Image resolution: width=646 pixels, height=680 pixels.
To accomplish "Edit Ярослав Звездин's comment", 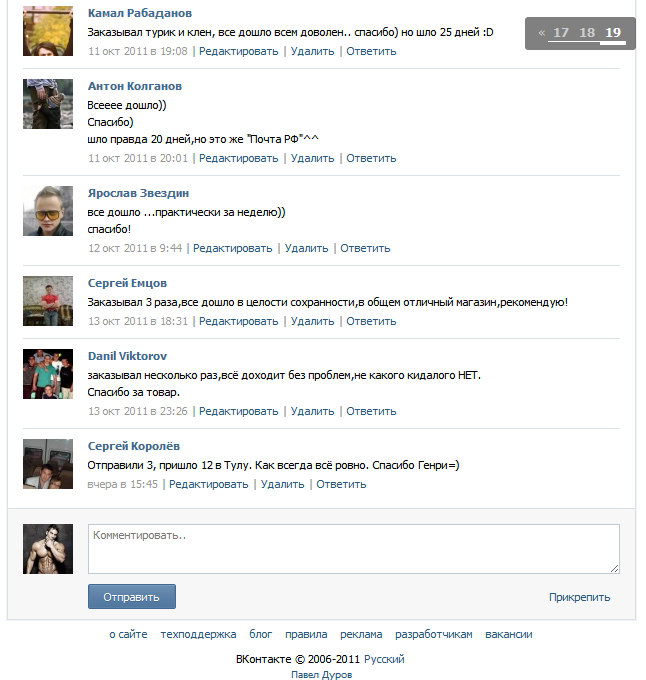I will click(232, 248).
